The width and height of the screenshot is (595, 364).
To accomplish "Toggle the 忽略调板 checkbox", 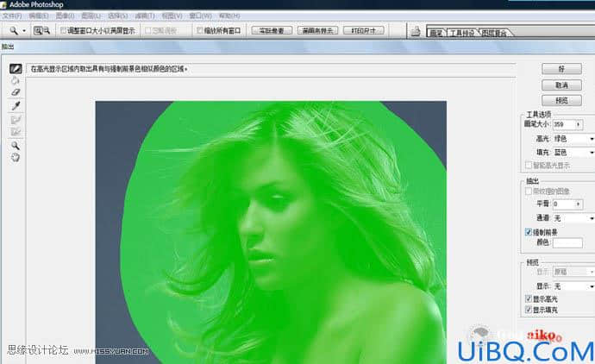I will 148,30.
